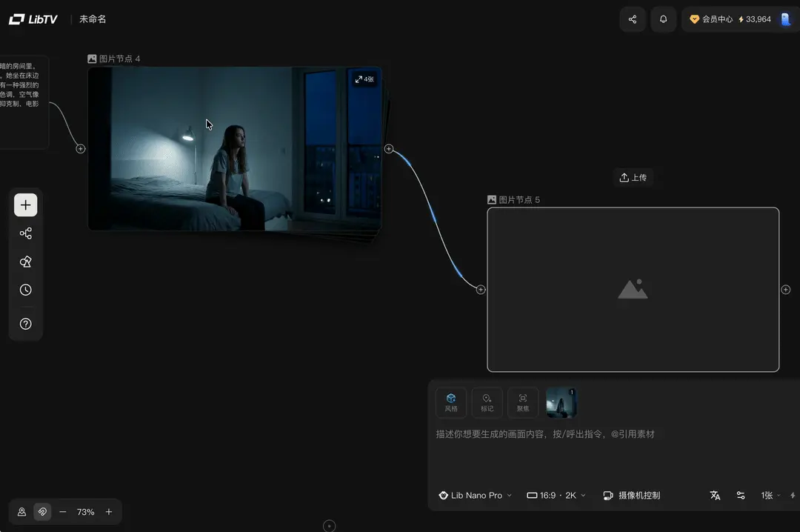The width and height of the screenshot is (800, 532).
Task: Expand the 4张 stack on 图片节点 4
Action: pyautogui.click(x=364, y=79)
